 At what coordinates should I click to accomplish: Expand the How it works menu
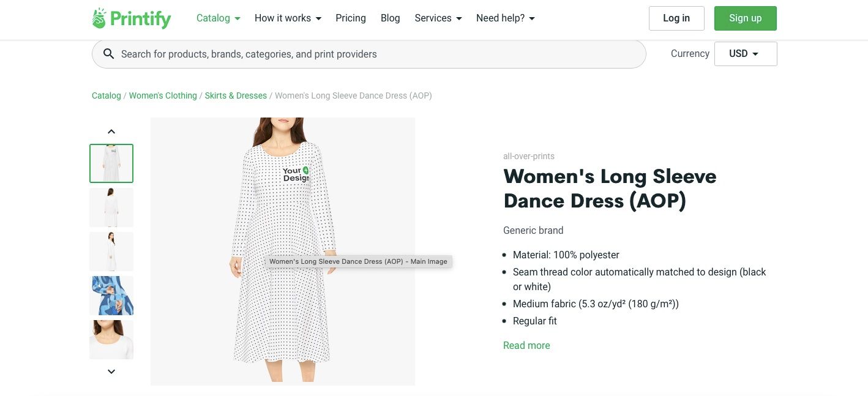tap(288, 18)
